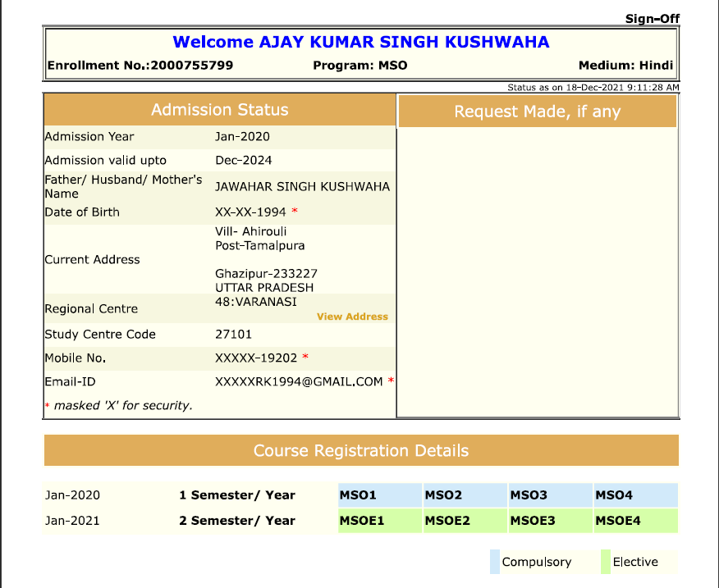Click the welcome name heading
The image size is (719, 588).
coord(361,42)
